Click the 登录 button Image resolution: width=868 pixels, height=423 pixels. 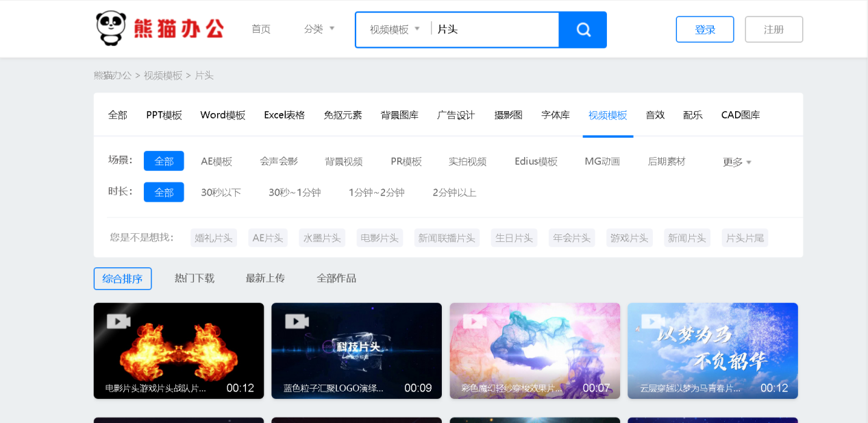[704, 29]
